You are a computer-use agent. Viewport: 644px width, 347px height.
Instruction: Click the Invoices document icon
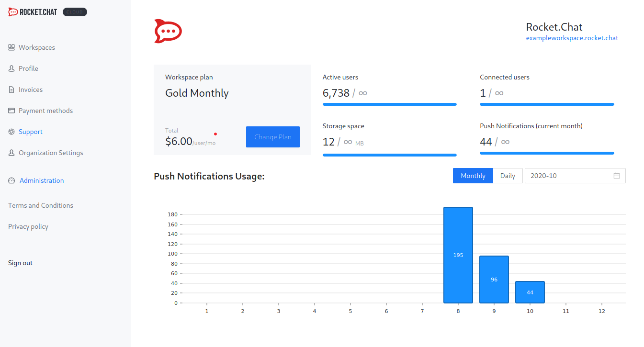click(x=11, y=90)
